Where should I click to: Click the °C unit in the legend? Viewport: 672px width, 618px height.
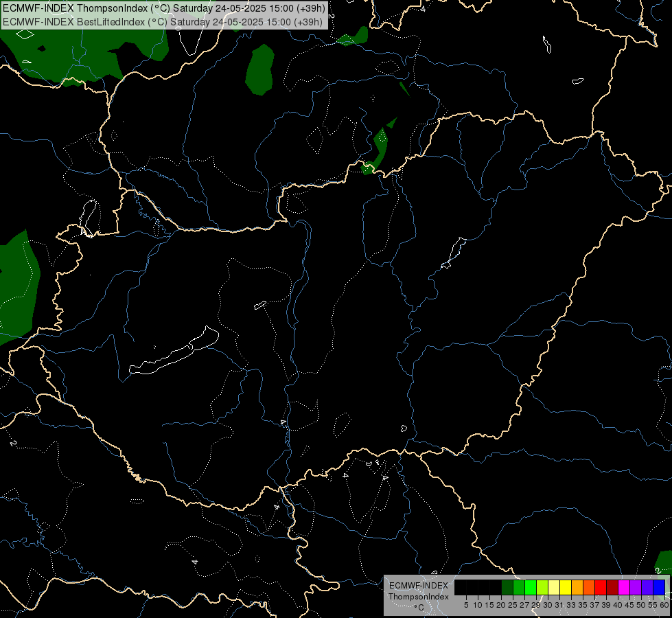(419, 607)
